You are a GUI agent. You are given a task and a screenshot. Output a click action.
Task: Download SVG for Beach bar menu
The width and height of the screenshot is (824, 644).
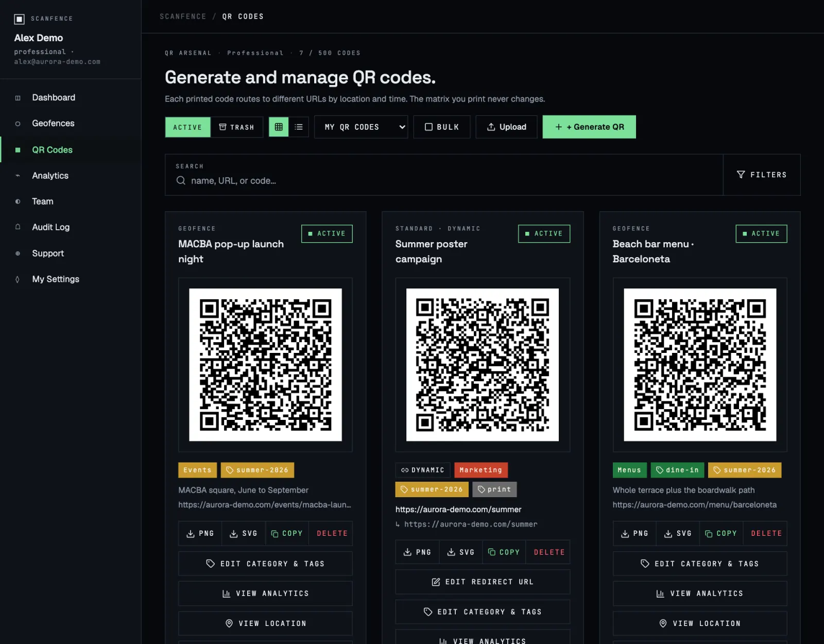[x=678, y=533]
